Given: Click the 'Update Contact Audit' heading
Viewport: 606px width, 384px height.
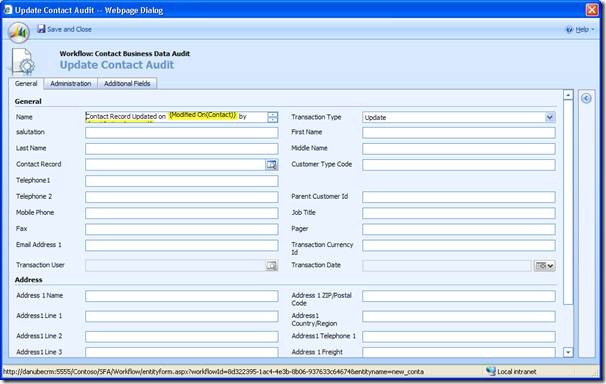Looking at the screenshot, I should (x=117, y=65).
